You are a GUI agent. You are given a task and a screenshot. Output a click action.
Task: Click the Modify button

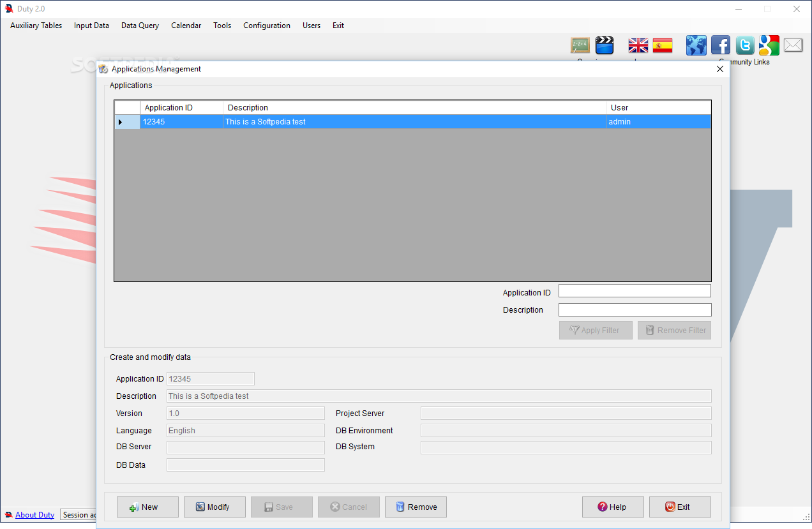coord(214,507)
